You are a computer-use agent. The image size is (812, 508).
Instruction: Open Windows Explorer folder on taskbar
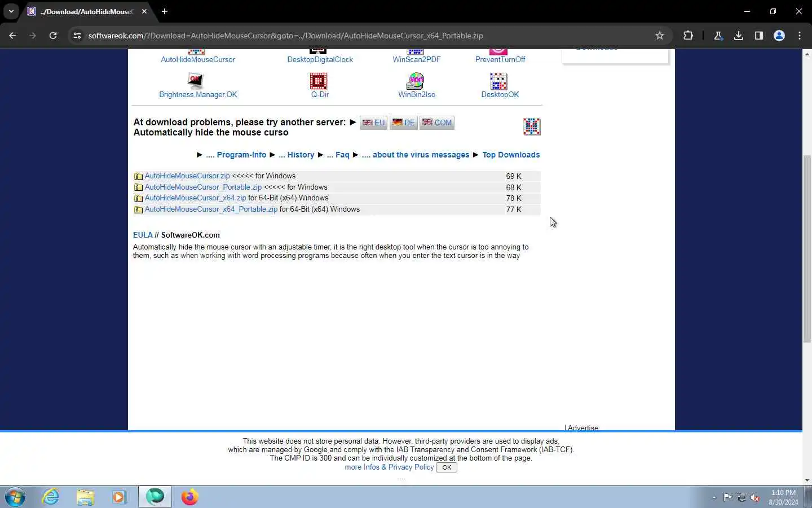[x=85, y=497]
